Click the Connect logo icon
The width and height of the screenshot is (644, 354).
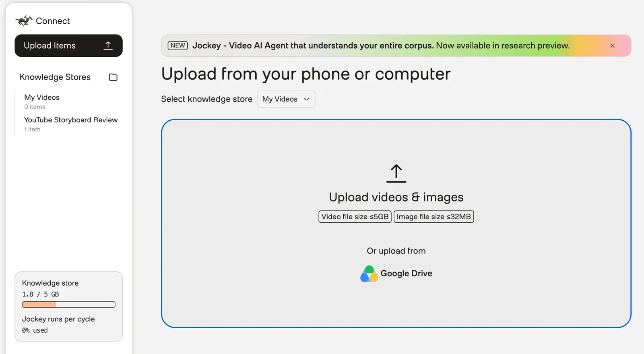[24, 21]
